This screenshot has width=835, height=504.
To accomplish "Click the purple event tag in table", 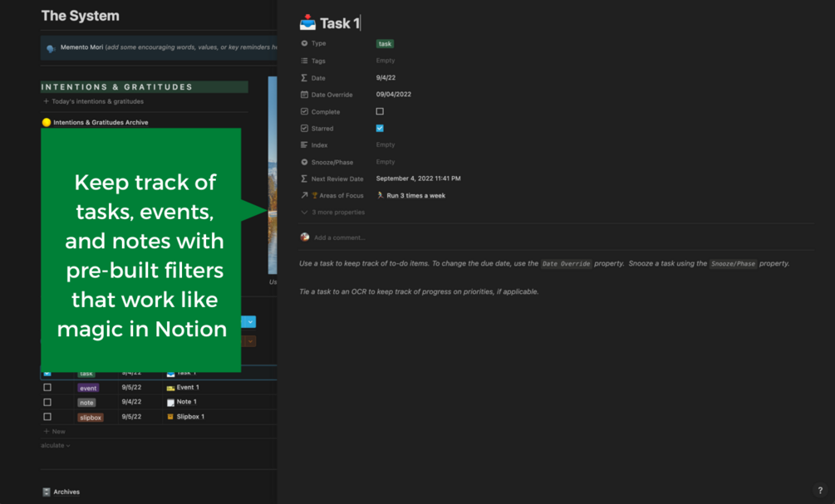I will 88,388.
